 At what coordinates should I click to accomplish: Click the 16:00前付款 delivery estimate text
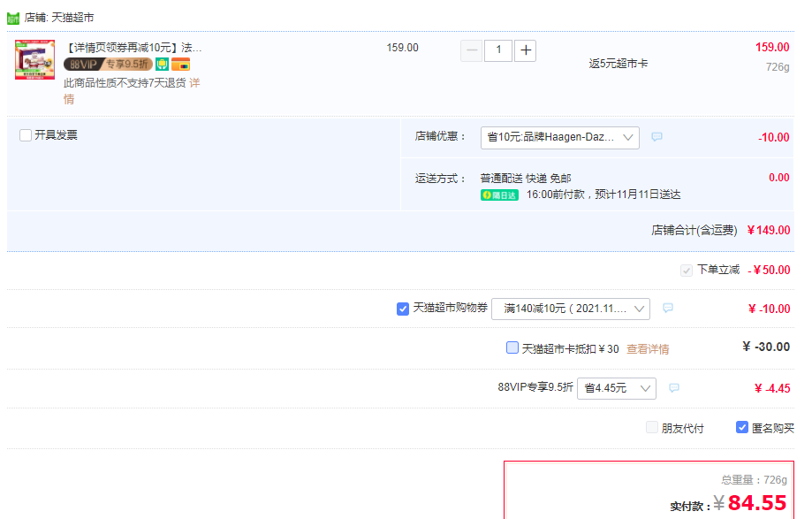click(603, 195)
